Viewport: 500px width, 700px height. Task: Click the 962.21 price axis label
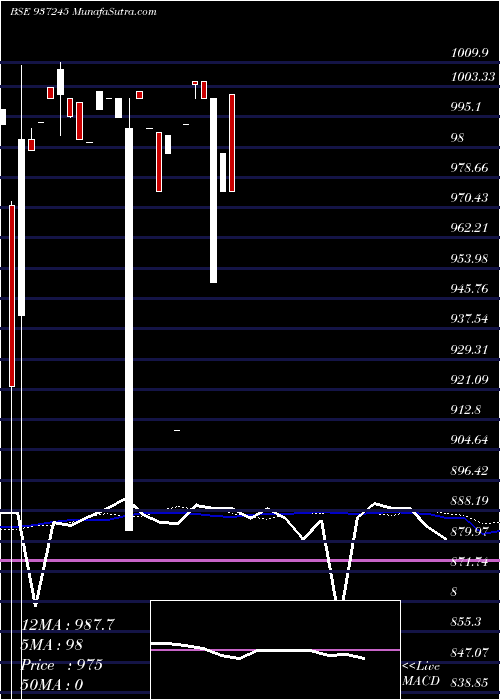click(x=470, y=228)
